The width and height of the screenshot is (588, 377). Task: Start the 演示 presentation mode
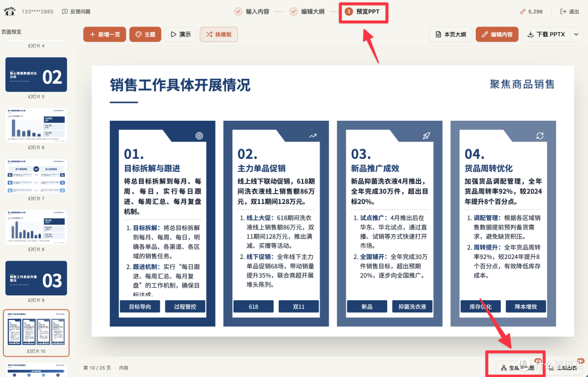[180, 34]
